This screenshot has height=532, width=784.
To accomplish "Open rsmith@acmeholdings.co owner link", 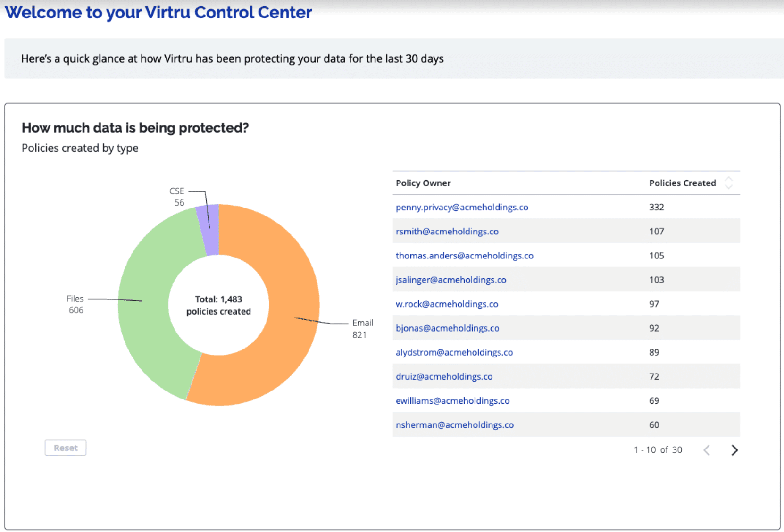I will click(x=447, y=231).
